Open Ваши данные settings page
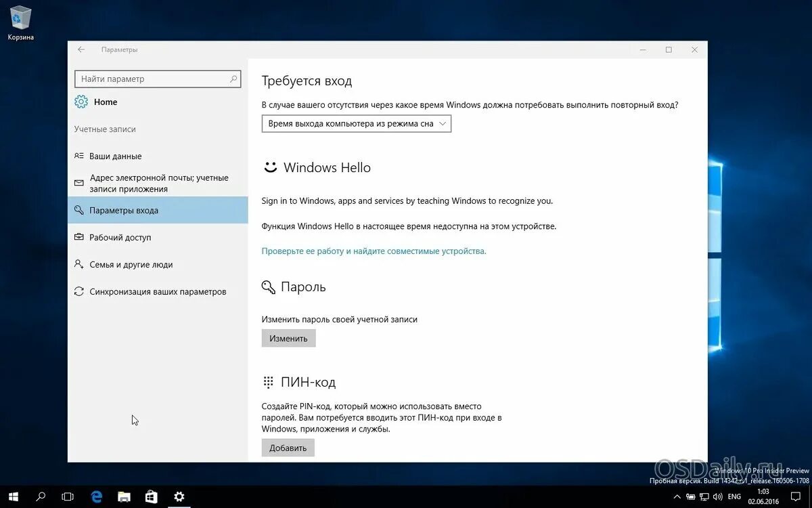812x508 pixels. coord(158,156)
